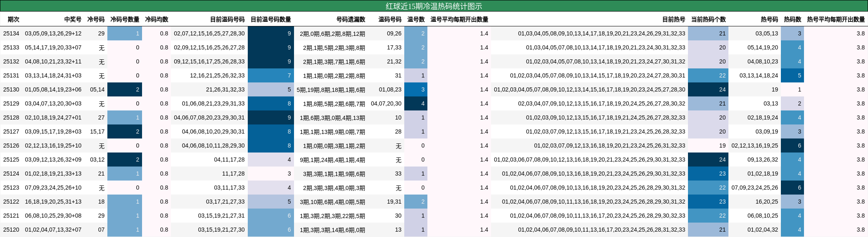This screenshot has width=868, height=237.
Task: Click period cell 25129
Action: coord(11,103)
